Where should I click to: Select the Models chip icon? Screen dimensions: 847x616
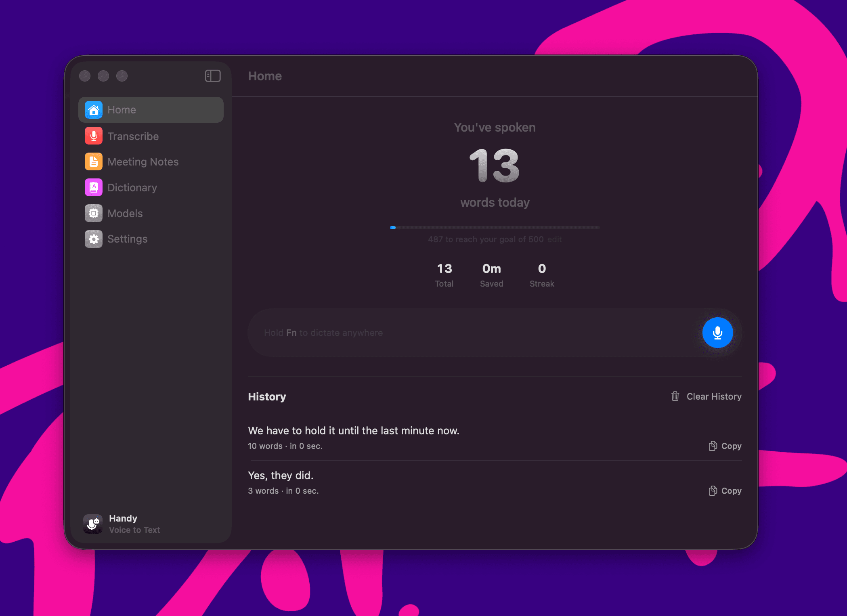(x=94, y=213)
